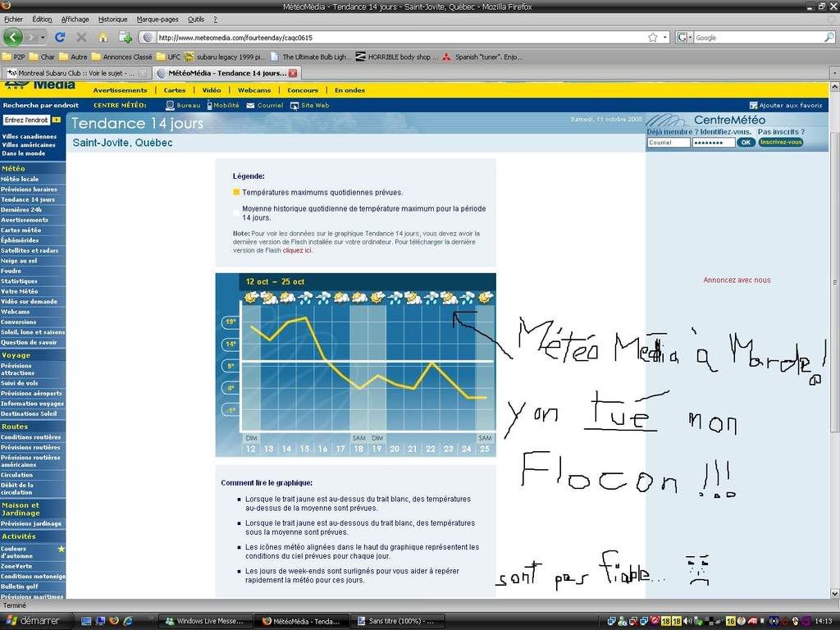
Task: Click the Concours top nav link
Action: coord(303,90)
